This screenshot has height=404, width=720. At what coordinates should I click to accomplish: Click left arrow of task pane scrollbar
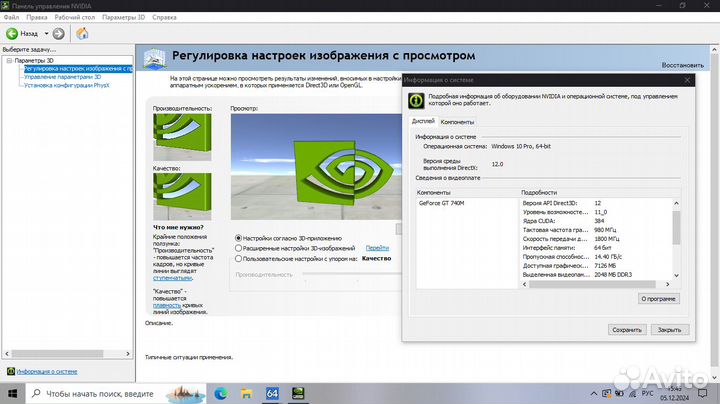7,354
